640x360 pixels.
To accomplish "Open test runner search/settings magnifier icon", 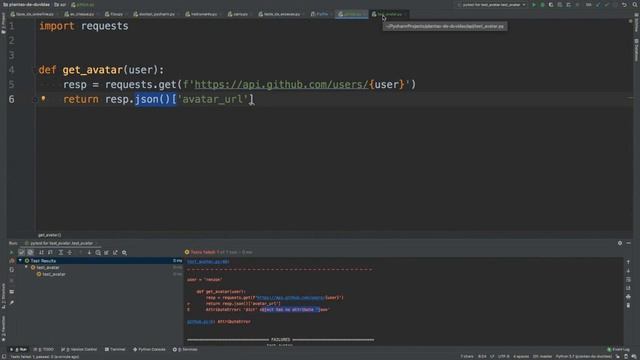I will [124, 253].
